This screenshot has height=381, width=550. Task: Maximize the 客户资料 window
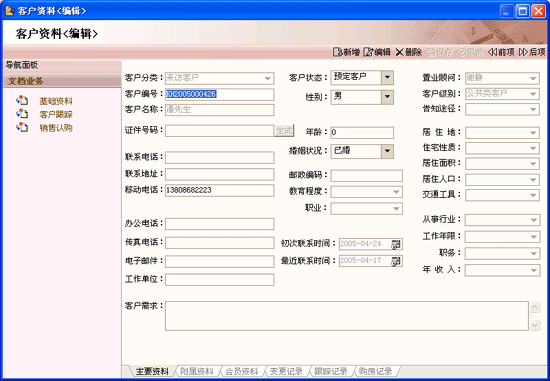pyautogui.click(x=522, y=11)
